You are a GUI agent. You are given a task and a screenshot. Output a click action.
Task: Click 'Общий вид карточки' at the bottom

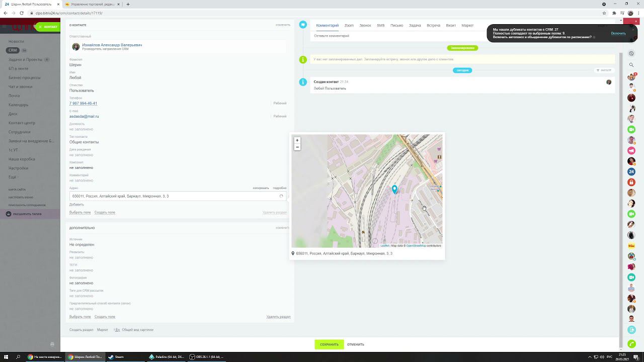click(137, 330)
